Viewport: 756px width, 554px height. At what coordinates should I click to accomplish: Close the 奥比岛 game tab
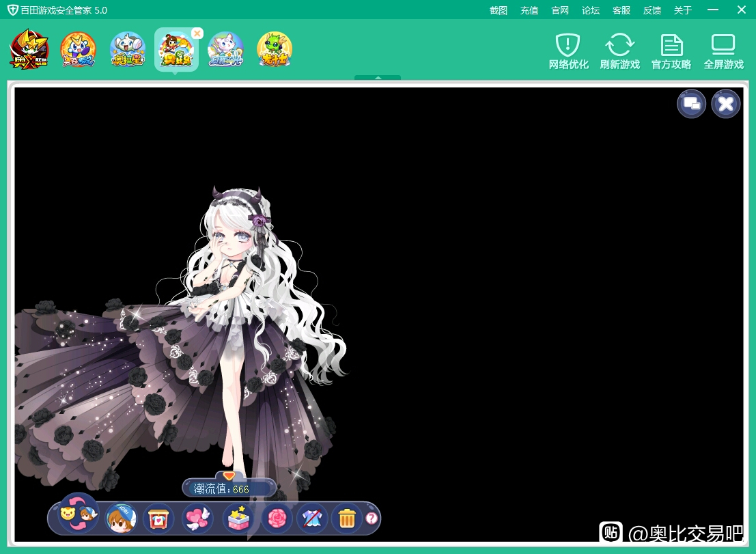pos(197,33)
